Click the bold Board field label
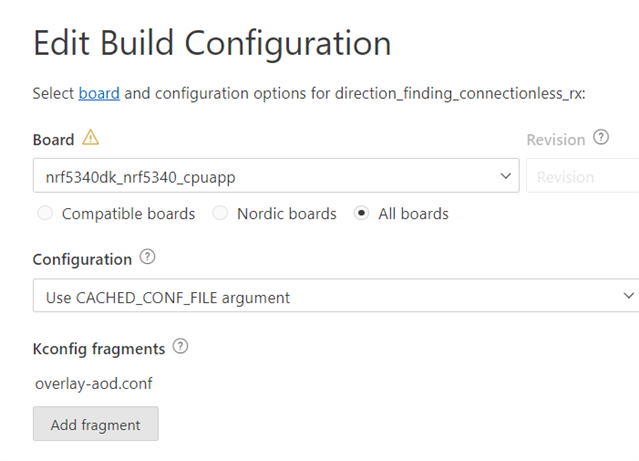 tap(53, 140)
